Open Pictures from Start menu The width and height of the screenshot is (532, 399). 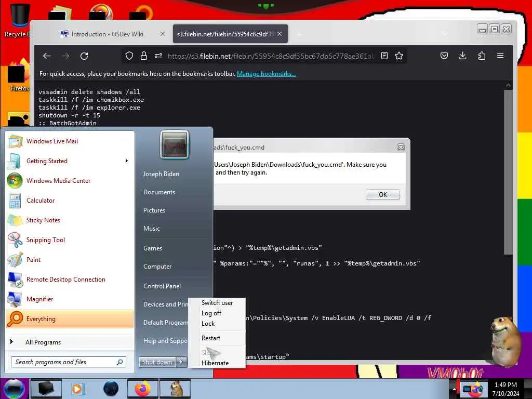coord(154,210)
